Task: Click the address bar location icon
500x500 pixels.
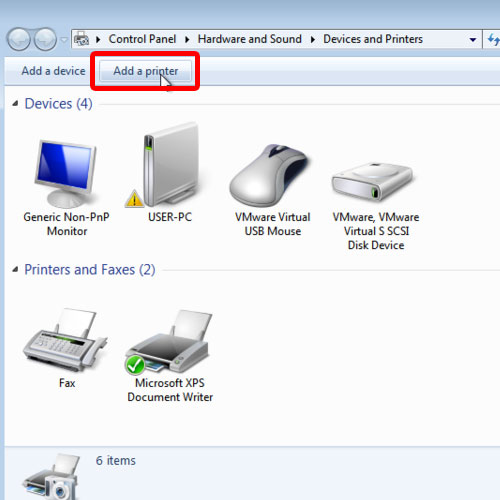Action: pos(81,39)
